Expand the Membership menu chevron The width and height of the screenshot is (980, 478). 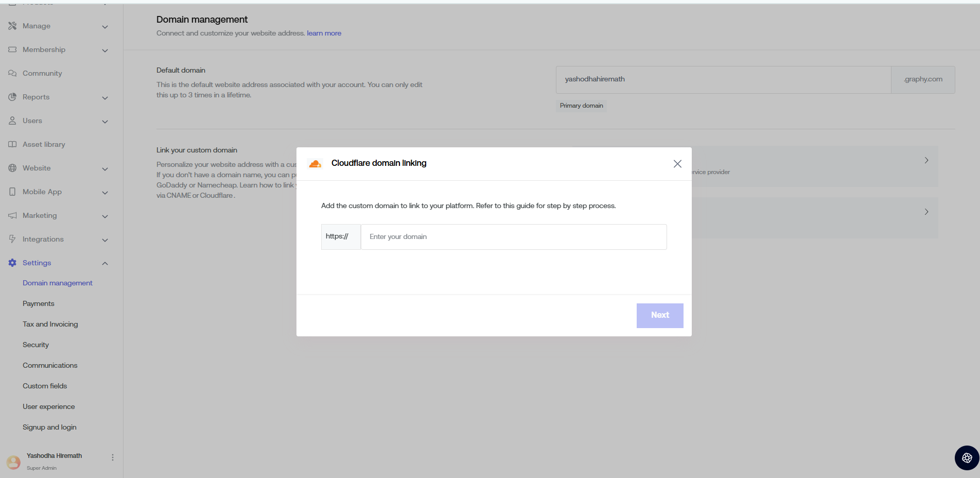(105, 50)
